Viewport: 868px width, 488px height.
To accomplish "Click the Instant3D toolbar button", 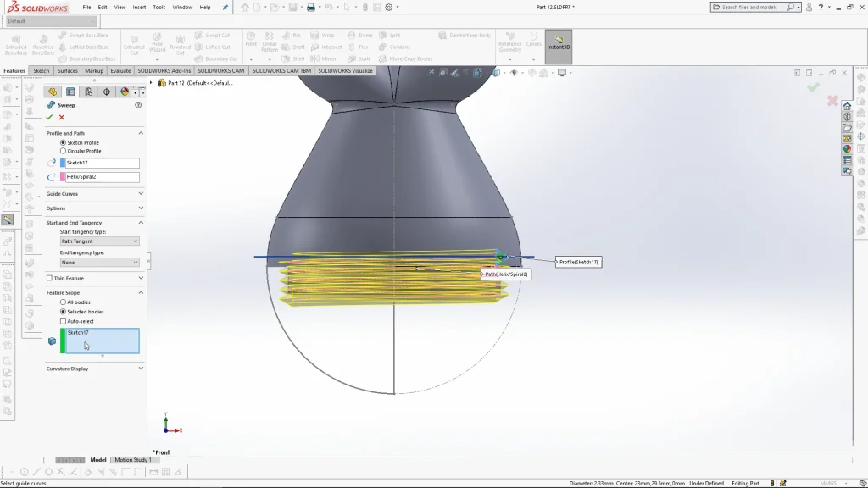I will 559,43.
